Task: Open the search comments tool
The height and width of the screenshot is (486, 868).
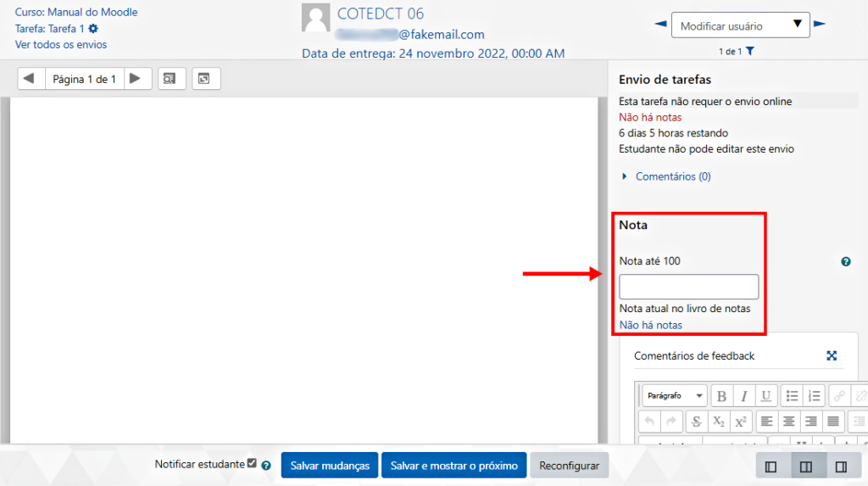Action: pyautogui.click(x=171, y=79)
